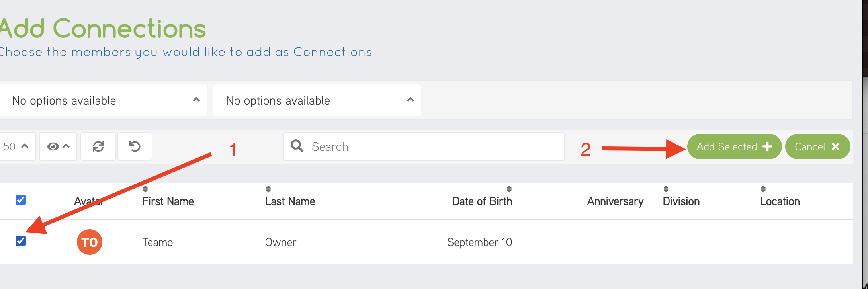Open the 50 rows-per-page dropdown
The height and width of the screenshot is (289, 868).
16,146
